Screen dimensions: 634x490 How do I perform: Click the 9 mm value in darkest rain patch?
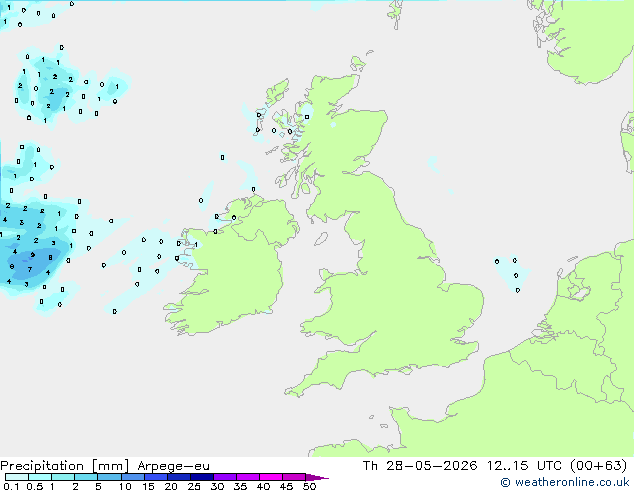pos(33,255)
